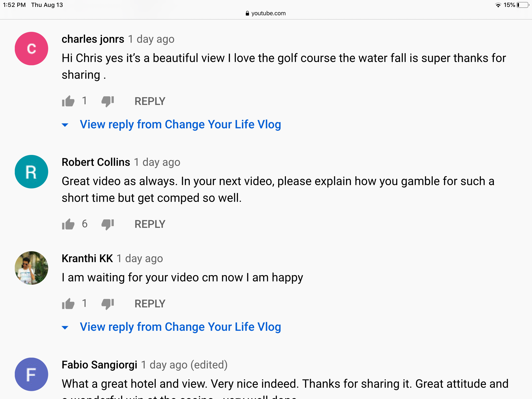
Task: Like charles jonrs' comment with thumbs up
Action: (x=68, y=101)
